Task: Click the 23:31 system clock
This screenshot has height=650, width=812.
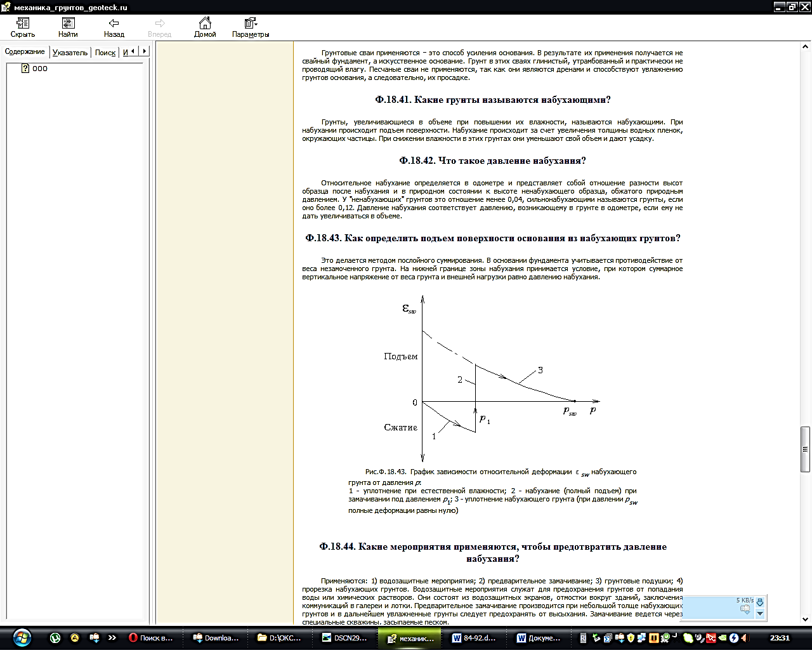Action: pos(780,638)
